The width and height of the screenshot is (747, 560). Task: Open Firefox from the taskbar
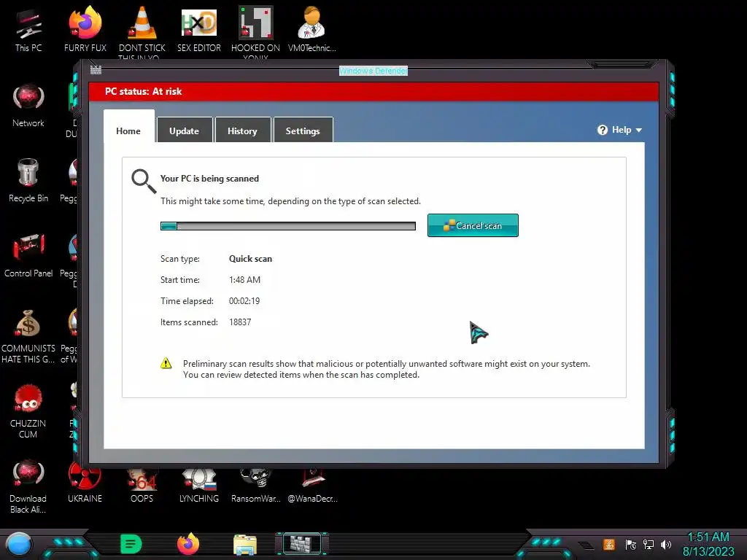pyautogui.click(x=188, y=544)
